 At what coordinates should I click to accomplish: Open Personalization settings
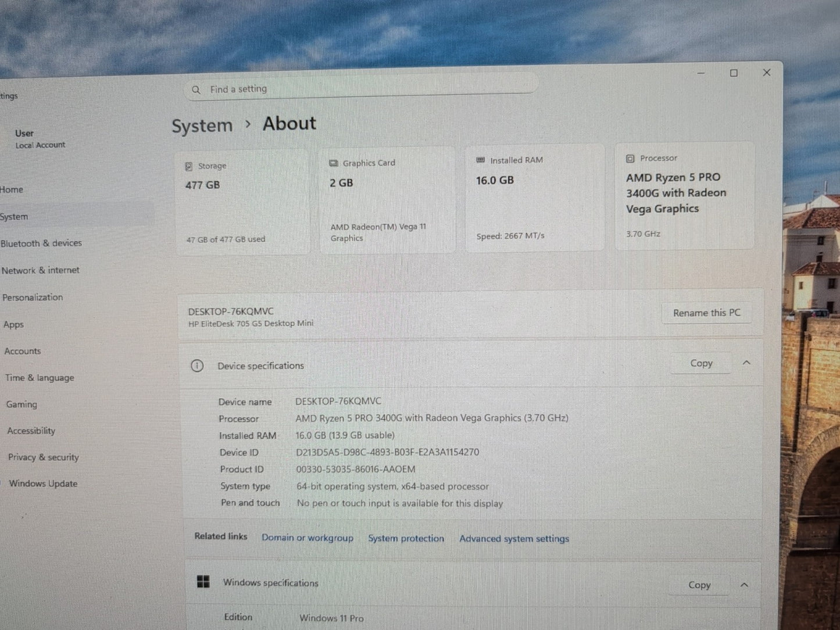(x=33, y=297)
